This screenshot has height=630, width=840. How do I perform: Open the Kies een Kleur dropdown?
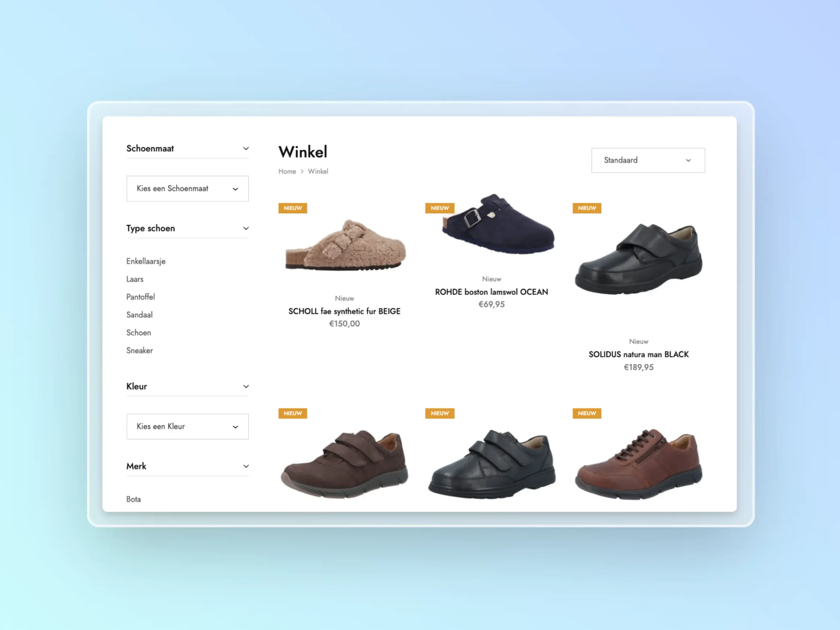[x=187, y=427]
